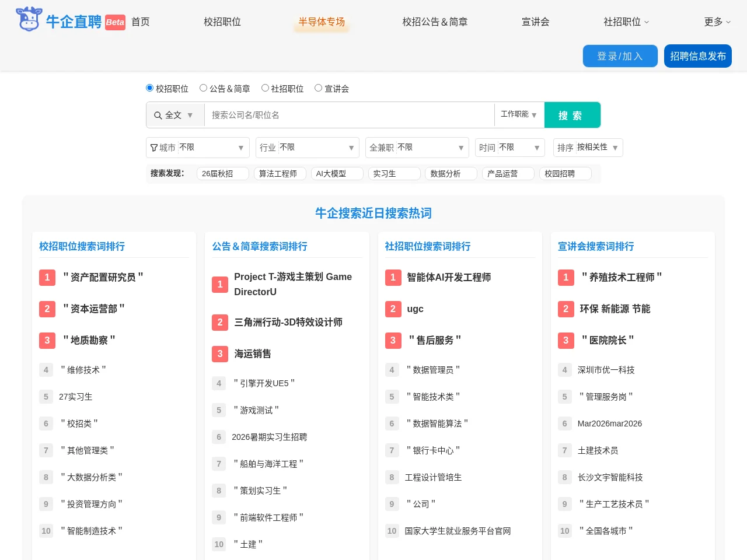Select the 社招职位 radio button

point(265,88)
